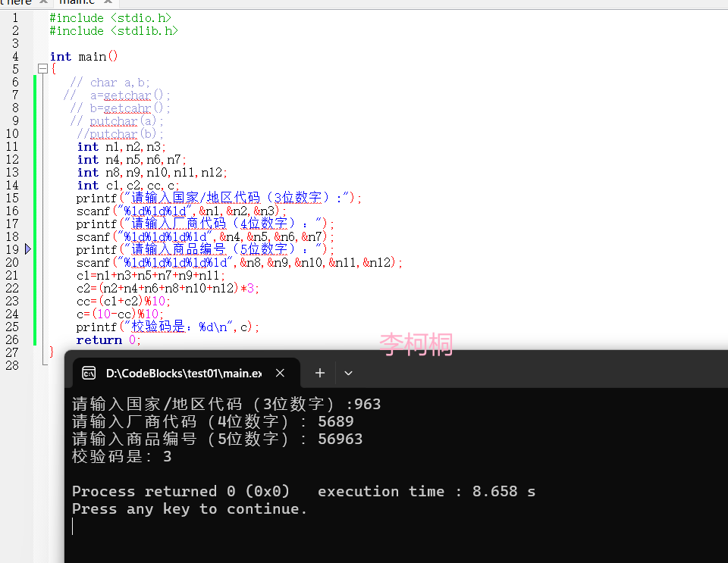
Task: Click the scanf reading &n8 through &n12
Action: pyautogui.click(x=239, y=262)
